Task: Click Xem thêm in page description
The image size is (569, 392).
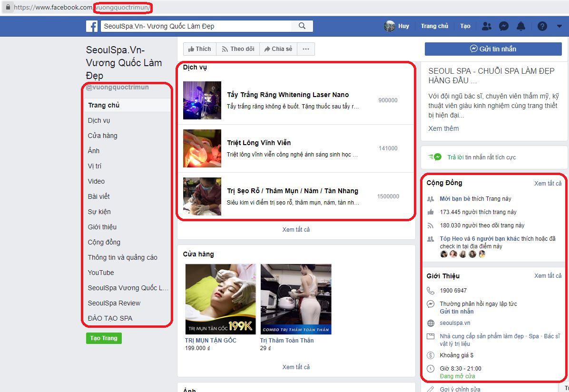Action: pyautogui.click(x=443, y=128)
